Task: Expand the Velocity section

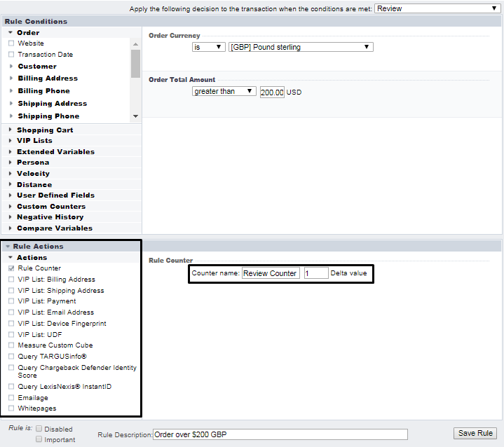Action: tap(11, 173)
